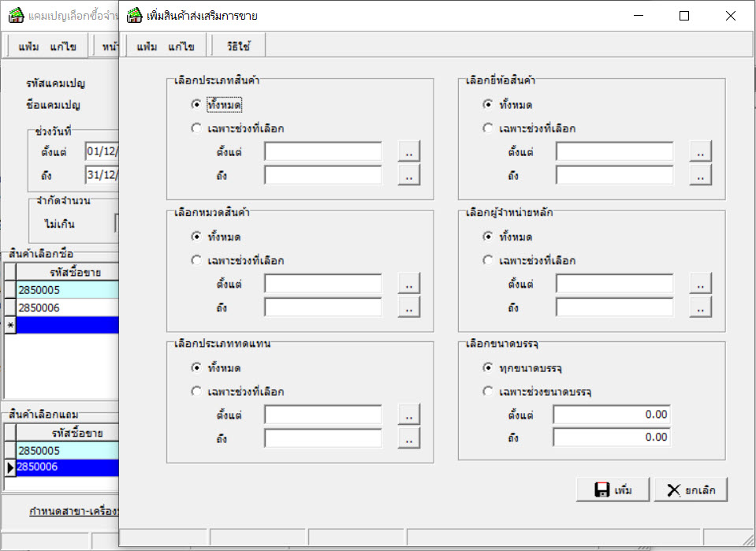Open the วิธีใช้ menu
Image resolution: width=756 pixels, height=551 pixels.
[240, 47]
